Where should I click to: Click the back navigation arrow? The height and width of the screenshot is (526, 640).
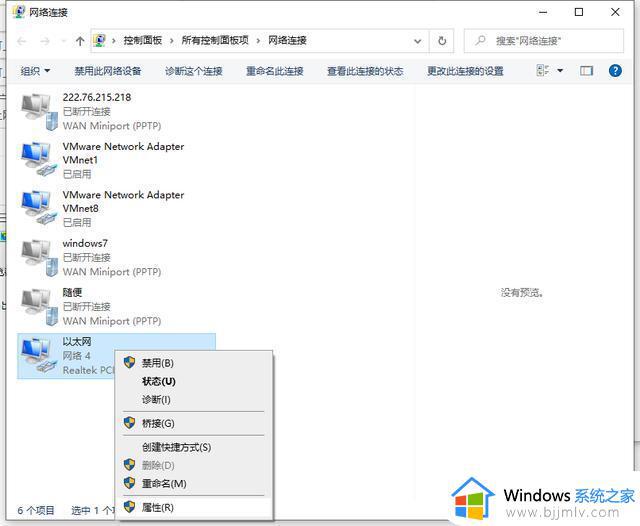tap(22, 41)
